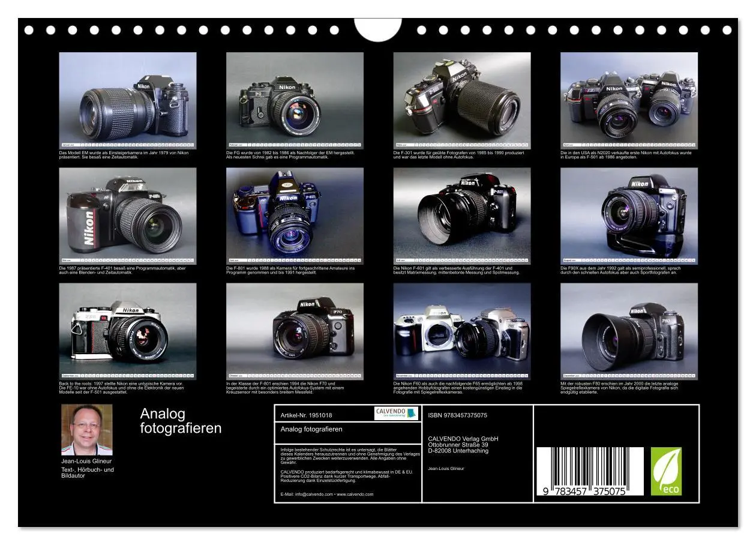The image size is (756, 545).
Task: Click the Nikon F-601 camera photo
Action: click(462, 216)
